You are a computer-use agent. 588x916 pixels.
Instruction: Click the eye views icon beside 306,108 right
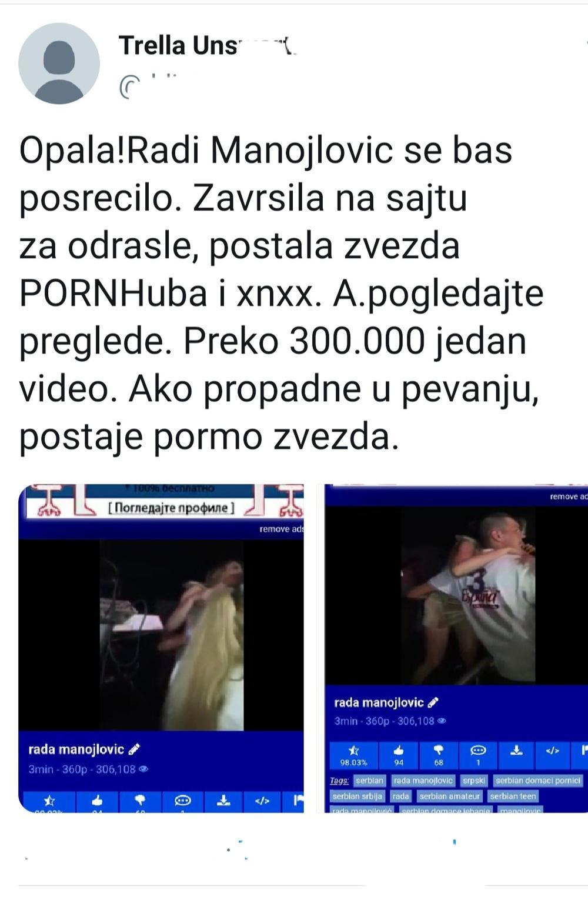click(x=442, y=721)
